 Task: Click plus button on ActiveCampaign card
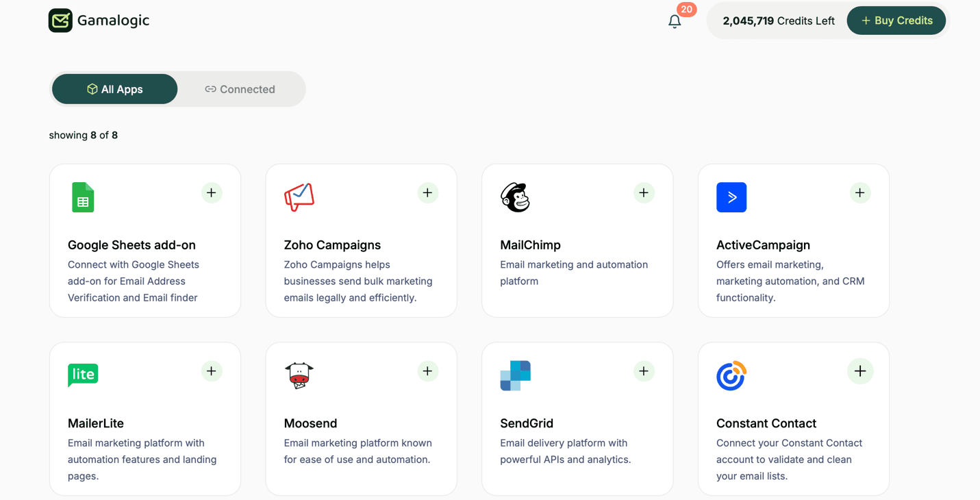tap(860, 193)
